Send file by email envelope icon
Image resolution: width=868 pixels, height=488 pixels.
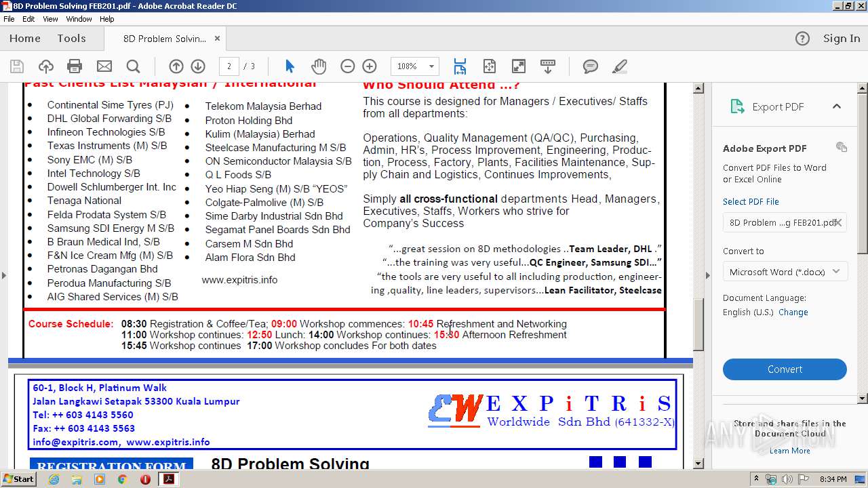point(104,66)
